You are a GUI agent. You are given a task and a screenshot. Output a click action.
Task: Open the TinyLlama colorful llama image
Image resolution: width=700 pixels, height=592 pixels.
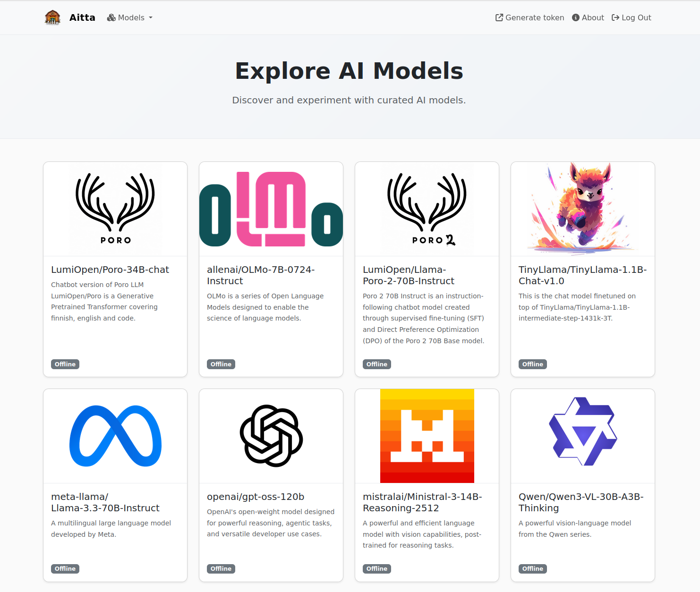pyautogui.click(x=583, y=209)
